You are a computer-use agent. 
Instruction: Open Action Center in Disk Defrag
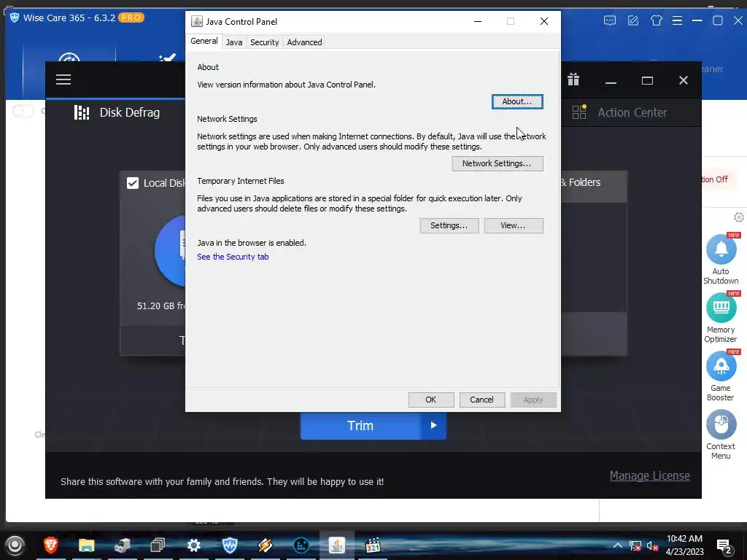[x=620, y=112]
